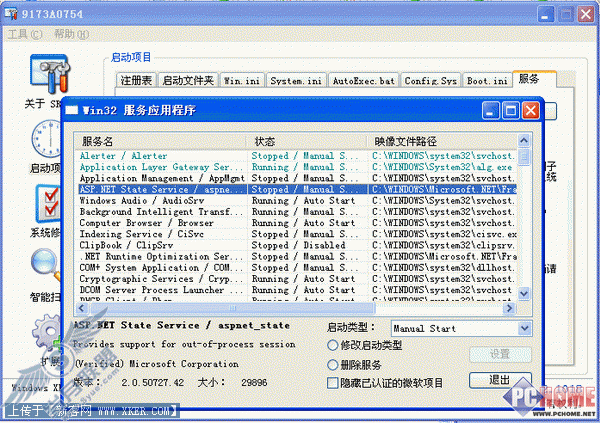Select Windows Audio / AudioSrv row

click(x=297, y=200)
